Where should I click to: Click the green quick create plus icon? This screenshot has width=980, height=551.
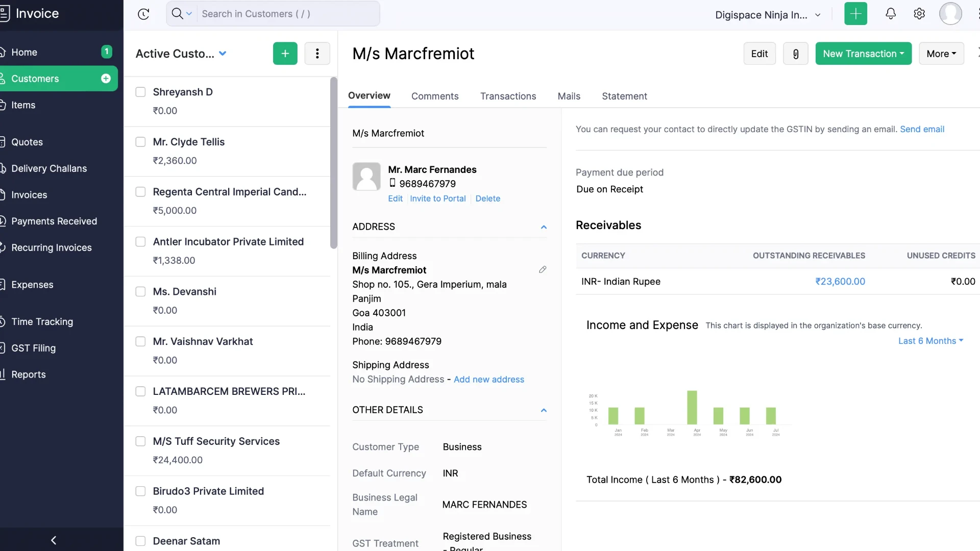[x=855, y=14]
